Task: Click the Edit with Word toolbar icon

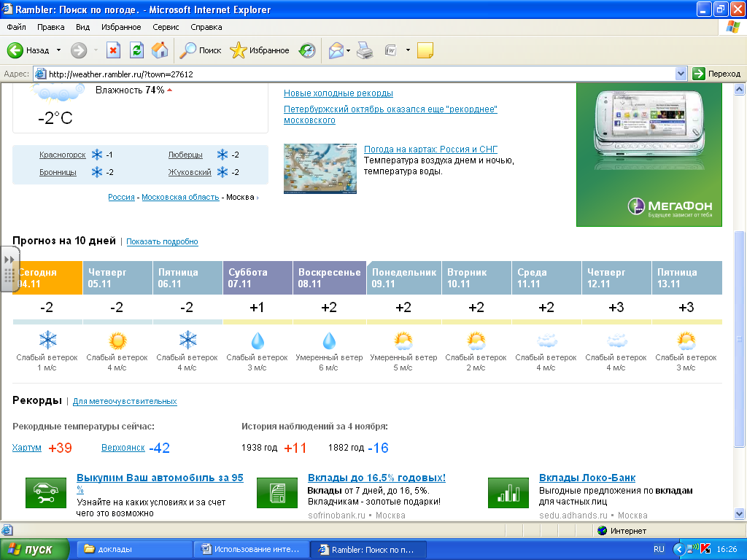Action: (x=391, y=50)
